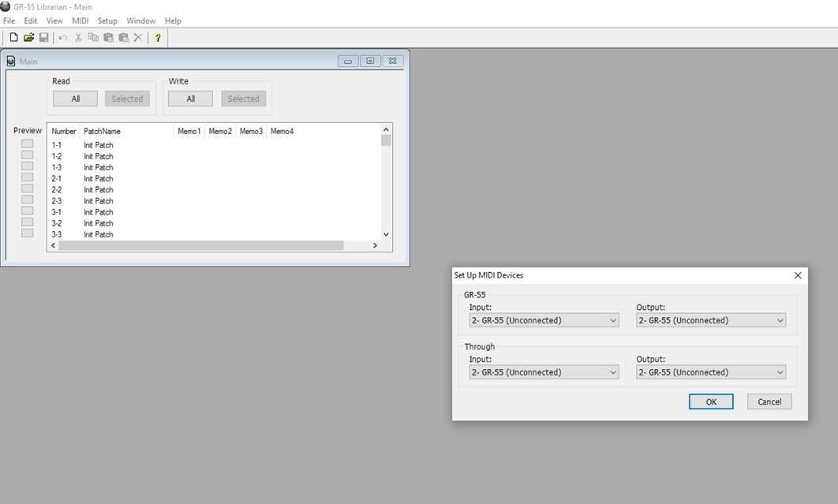Click the patch list scroll left arrow
The height and width of the screenshot is (504, 838).
(53, 245)
